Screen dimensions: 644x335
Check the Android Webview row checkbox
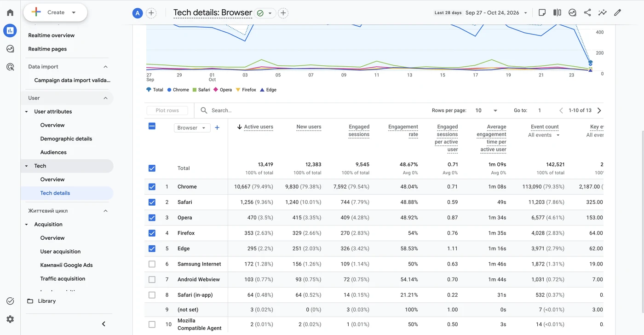point(152,279)
